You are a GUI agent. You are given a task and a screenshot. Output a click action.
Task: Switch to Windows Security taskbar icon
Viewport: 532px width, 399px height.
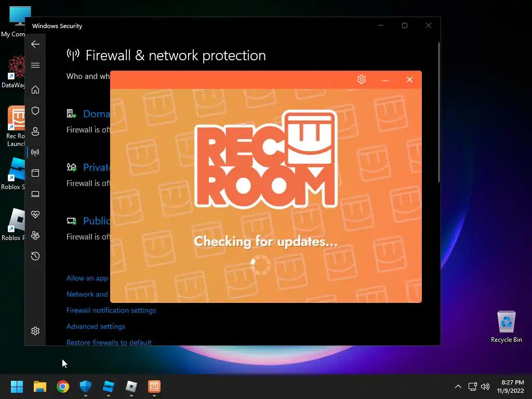[x=86, y=387]
